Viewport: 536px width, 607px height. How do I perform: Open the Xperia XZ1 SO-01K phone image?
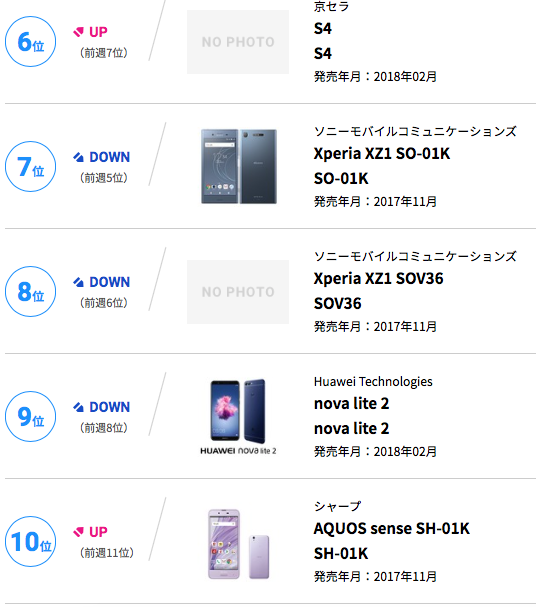238,166
